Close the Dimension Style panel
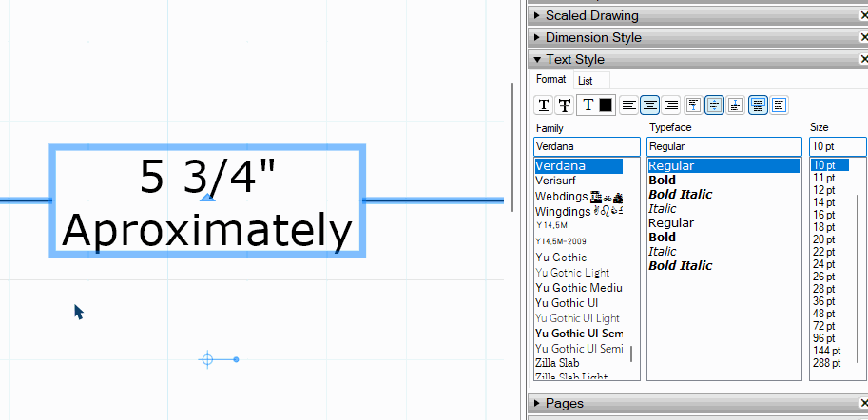Image resolution: width=868 pixels, height=420 pixels. point(861,37)
